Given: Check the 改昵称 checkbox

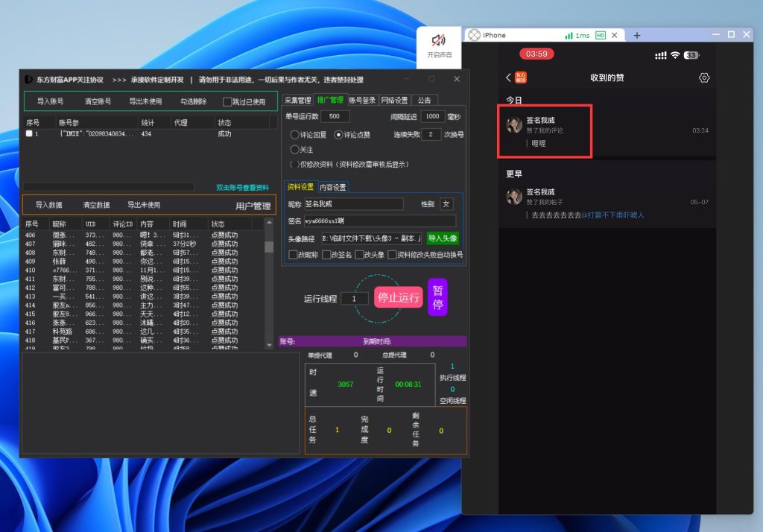Looking at the screenshot, I should [x=293, y=255].
